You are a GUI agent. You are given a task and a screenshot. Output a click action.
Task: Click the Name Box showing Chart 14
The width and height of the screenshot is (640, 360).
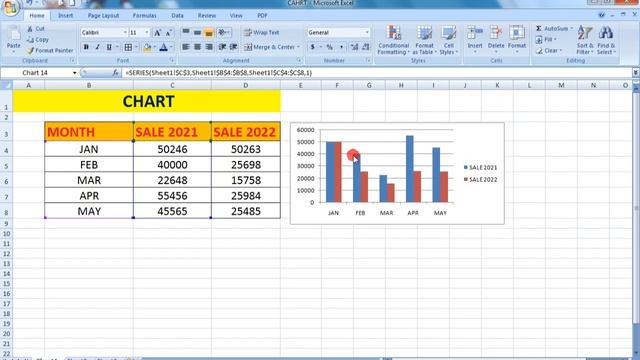(39, 73)
